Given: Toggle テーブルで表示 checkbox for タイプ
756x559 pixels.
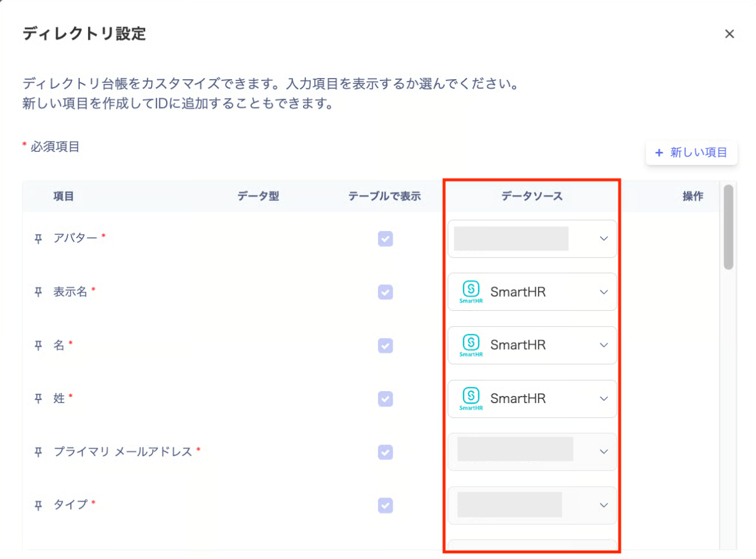Looking at the screenshot, I should pos(385,505).
